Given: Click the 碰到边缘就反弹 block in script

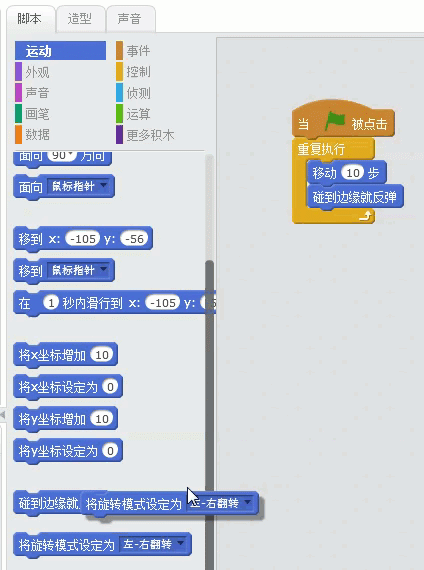Looking at the screenshot, I should point(355,197).
